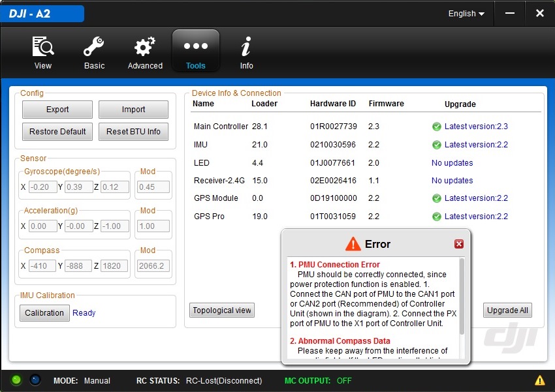555x392 pixels.
Task: Open the Info tab
Action: pyautogui.click(x=246, y=52)
